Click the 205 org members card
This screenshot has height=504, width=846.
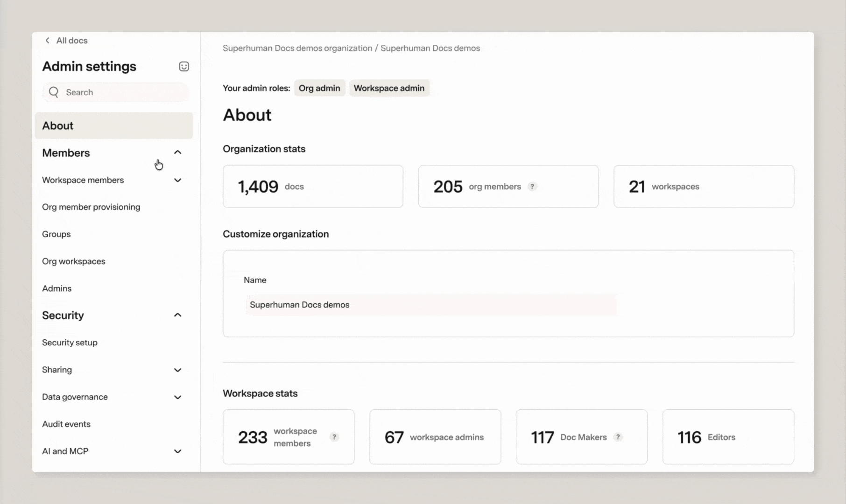pos(508,186)
